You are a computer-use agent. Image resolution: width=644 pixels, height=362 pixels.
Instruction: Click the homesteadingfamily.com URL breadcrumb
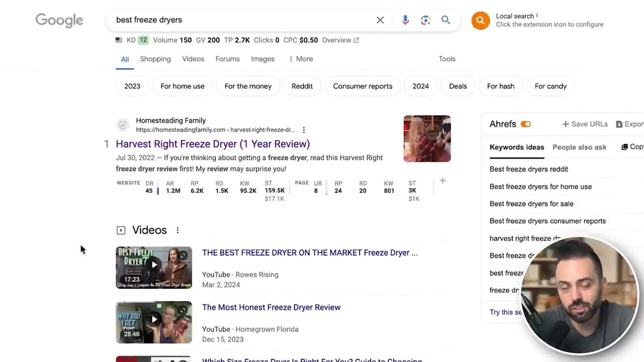point(215,130)
